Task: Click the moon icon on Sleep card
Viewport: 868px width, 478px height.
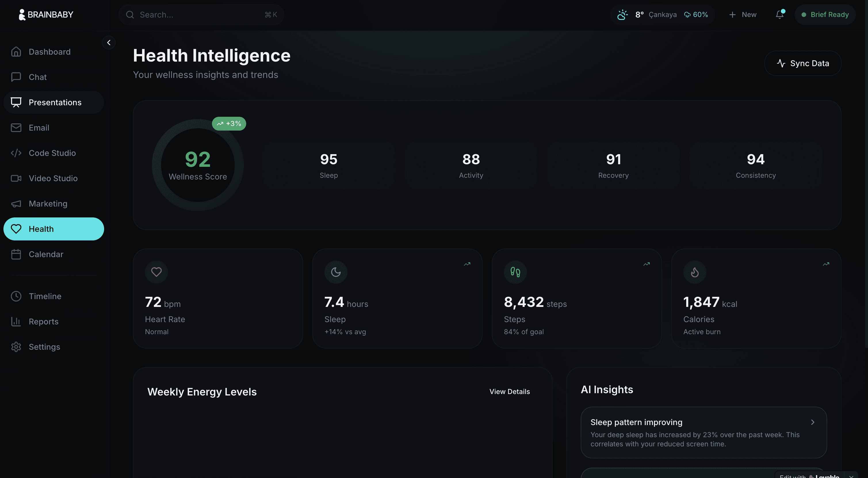Action: click(x=336, y=272)
